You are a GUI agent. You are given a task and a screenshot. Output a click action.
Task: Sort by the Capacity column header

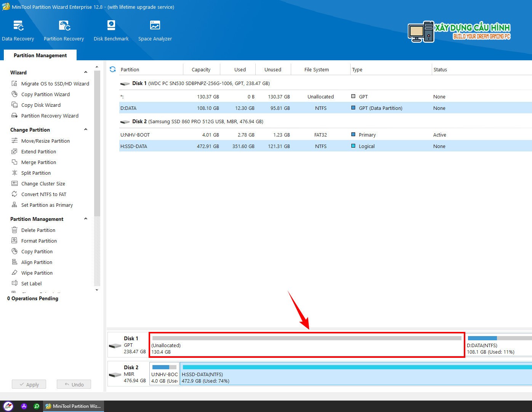point(201,69)
